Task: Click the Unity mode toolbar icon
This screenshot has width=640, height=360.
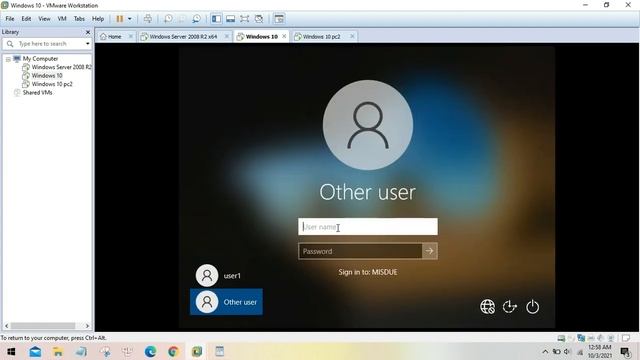Action: pyautogui.click(x=259, y=19)
